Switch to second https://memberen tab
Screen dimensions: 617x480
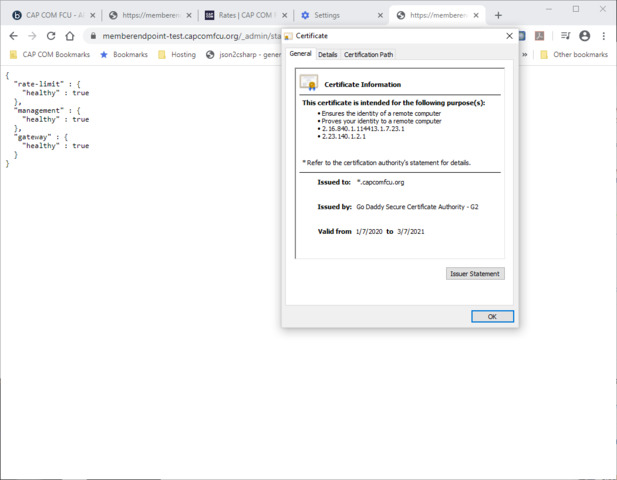click(438, 15)
